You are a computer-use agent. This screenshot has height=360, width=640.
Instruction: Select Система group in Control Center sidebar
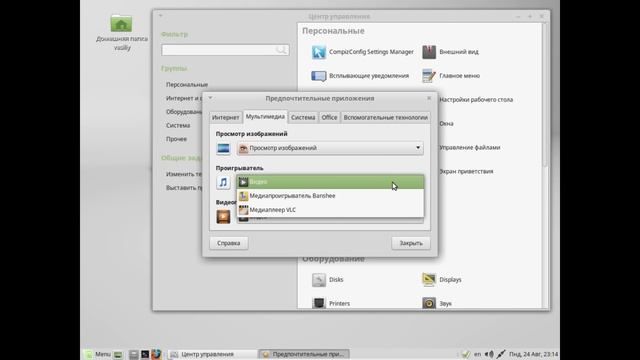(x=178, y=125)
